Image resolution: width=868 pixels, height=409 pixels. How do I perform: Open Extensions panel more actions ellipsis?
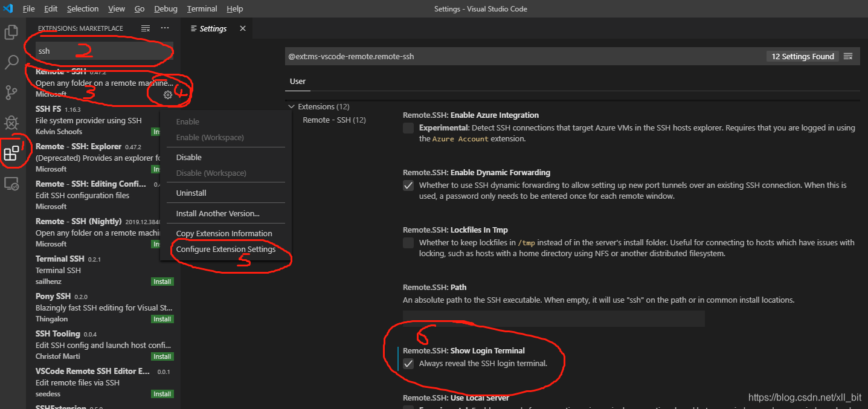(165, 28)
